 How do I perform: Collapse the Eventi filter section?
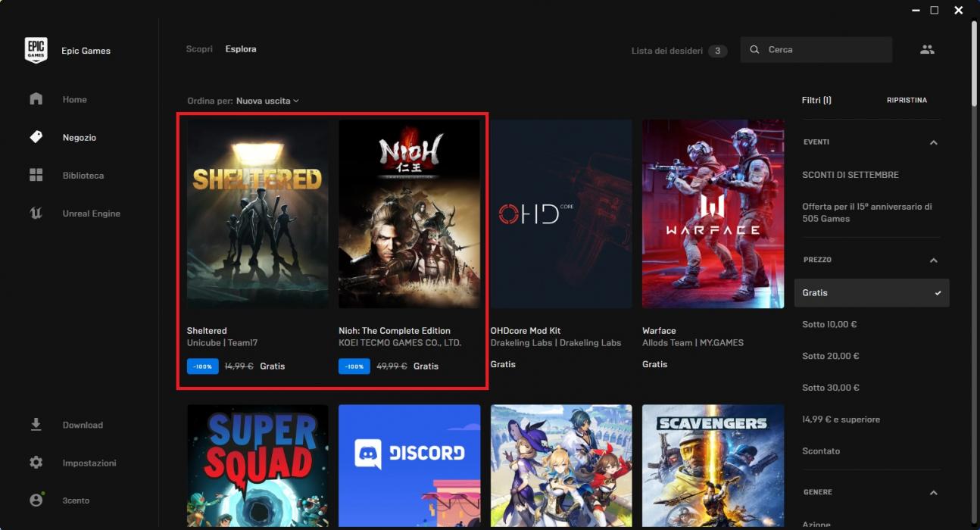pyautogui.click(x=933, y=142)
